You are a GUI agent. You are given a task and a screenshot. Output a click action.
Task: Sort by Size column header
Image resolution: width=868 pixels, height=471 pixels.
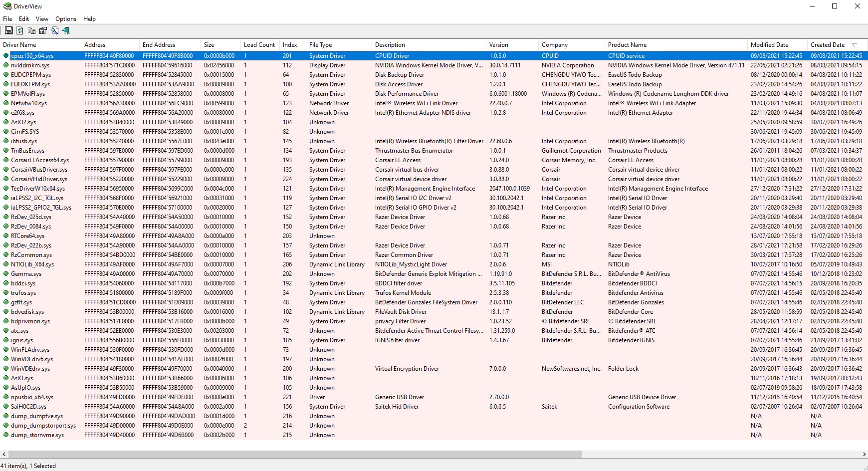coord(220,45)
